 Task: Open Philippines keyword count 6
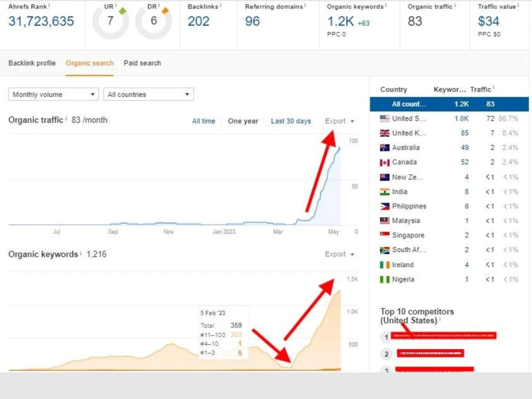click(467, 206)
